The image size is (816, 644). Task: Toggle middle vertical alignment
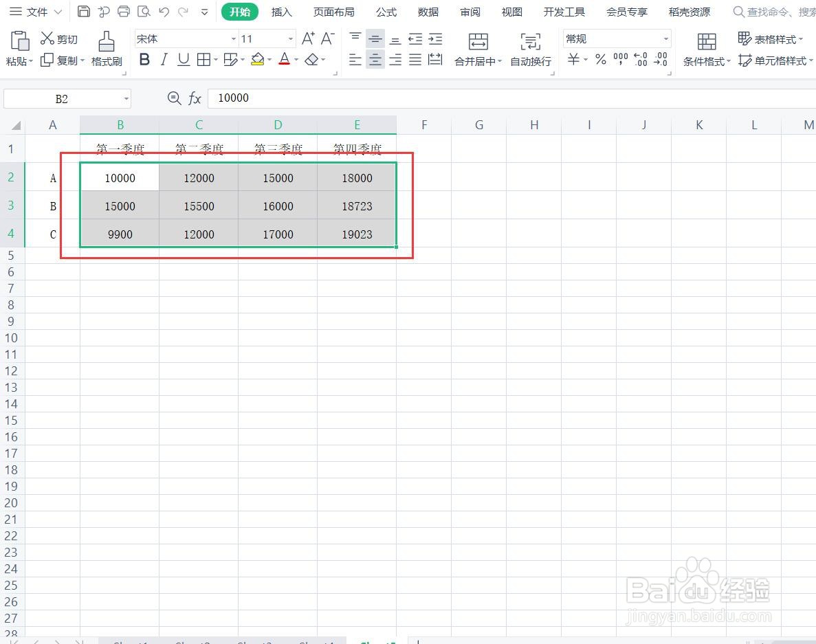(x=375, y=38)
